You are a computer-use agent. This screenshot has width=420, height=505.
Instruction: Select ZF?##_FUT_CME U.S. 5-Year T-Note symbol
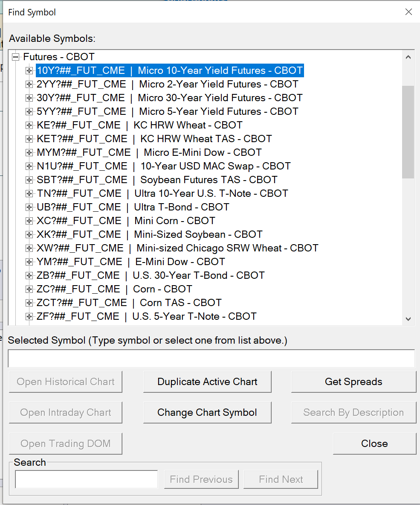point(146,316)
